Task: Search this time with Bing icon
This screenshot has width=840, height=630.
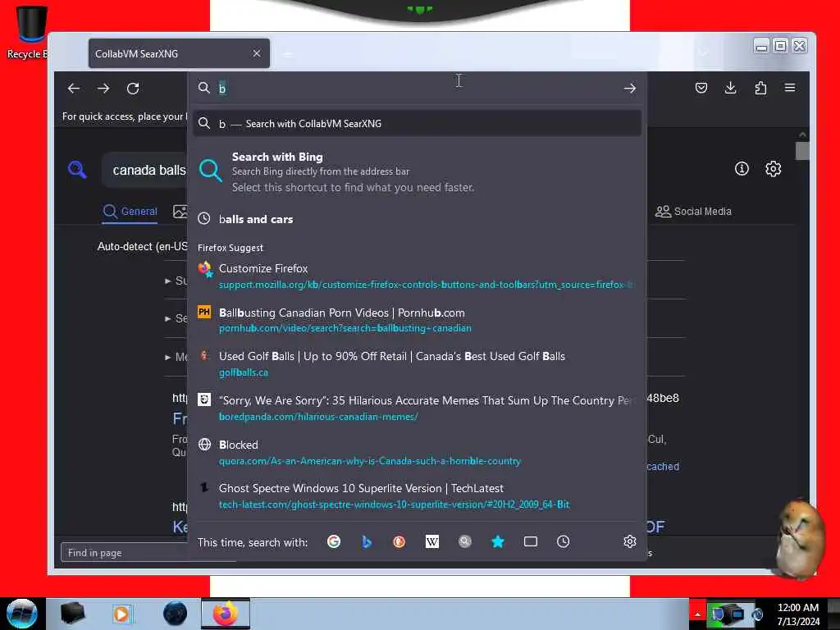Action: coord(367,541)
